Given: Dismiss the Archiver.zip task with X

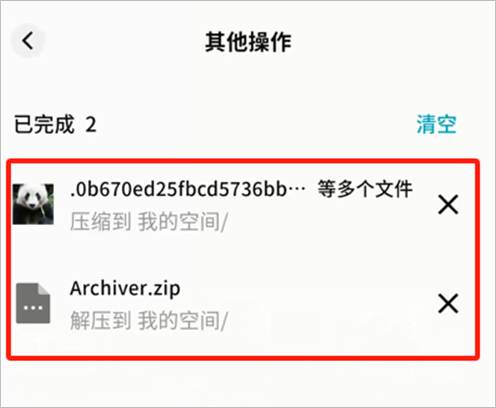Looking at the screenshot, I should click(x=448, y=303).
